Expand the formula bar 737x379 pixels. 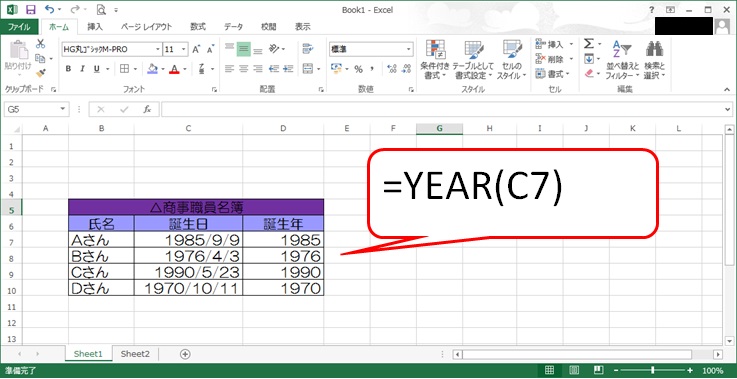coord(728,110)
